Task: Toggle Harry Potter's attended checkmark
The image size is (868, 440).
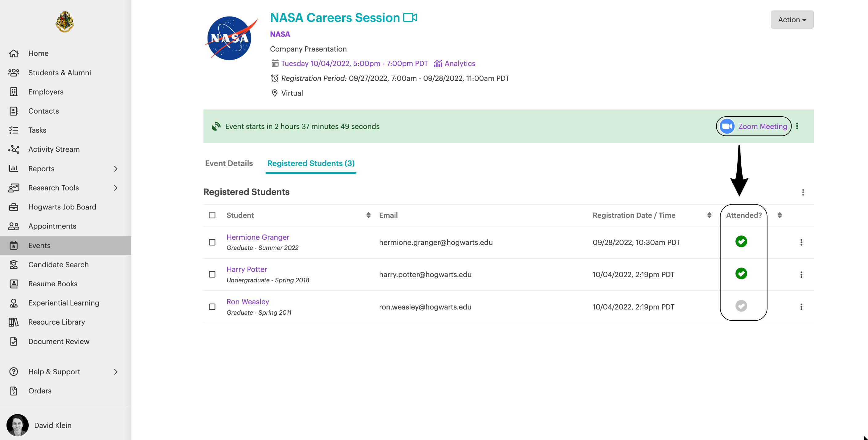Action: (x=741, y=273)
